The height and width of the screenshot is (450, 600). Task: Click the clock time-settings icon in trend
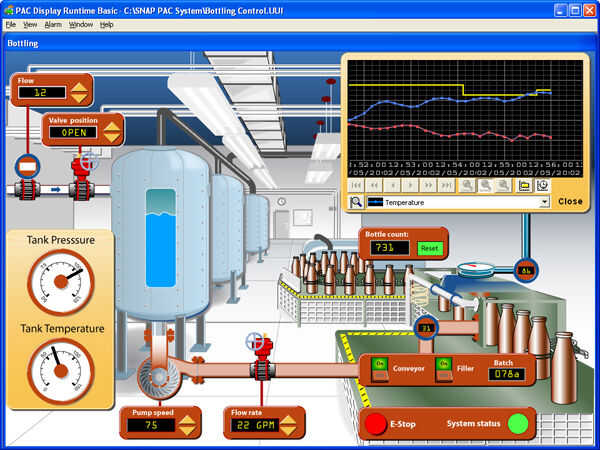click(543, 185)
